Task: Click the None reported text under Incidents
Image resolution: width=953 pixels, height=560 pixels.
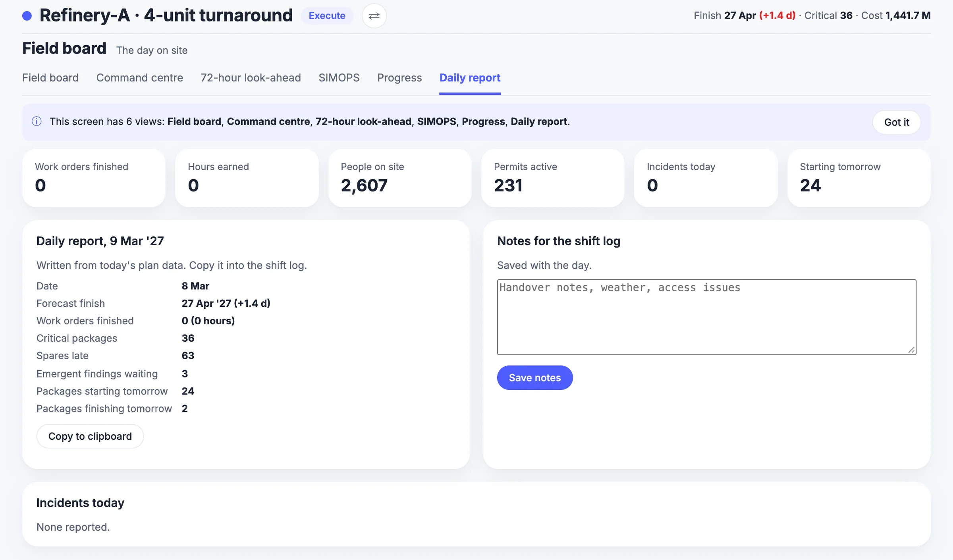Action: 73,527
